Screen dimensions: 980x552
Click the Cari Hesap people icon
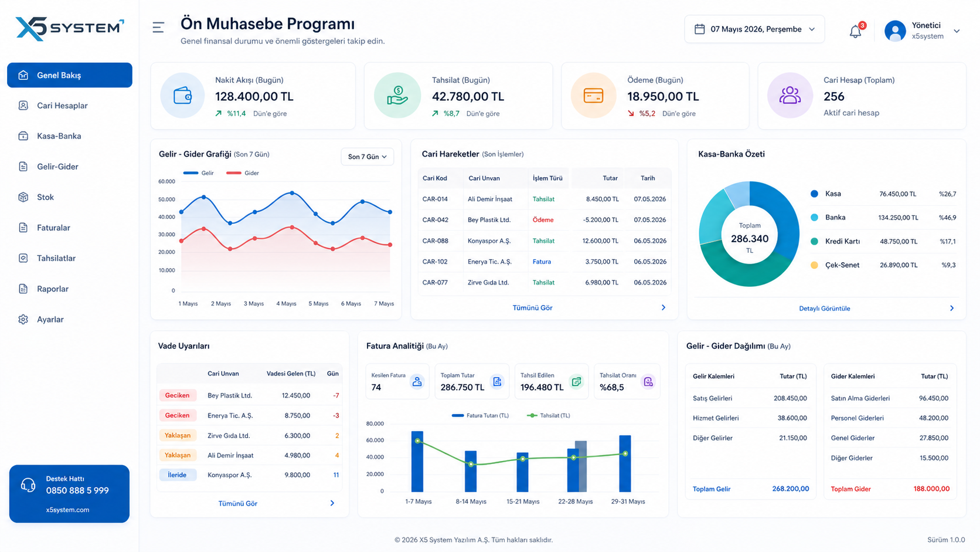pos(790,96)
